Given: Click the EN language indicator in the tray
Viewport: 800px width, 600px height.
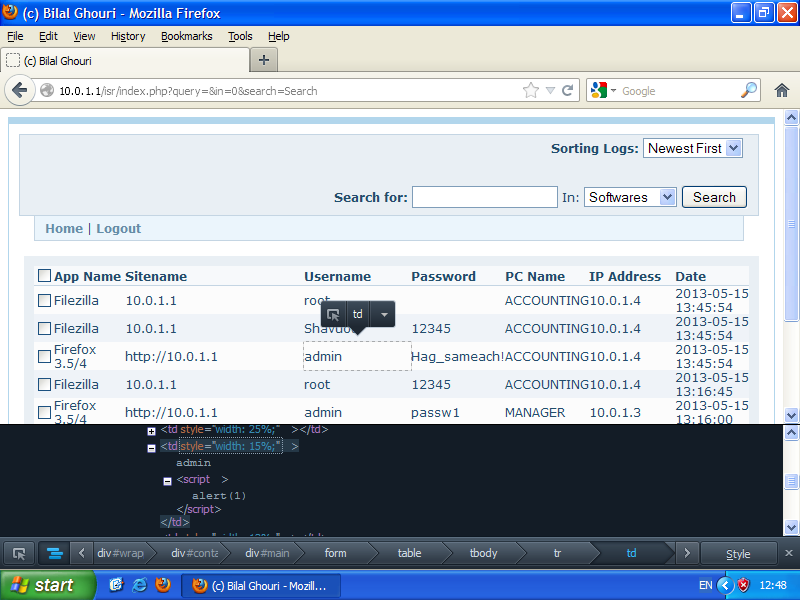Looking at the screenshot, I should click(706, 585).
